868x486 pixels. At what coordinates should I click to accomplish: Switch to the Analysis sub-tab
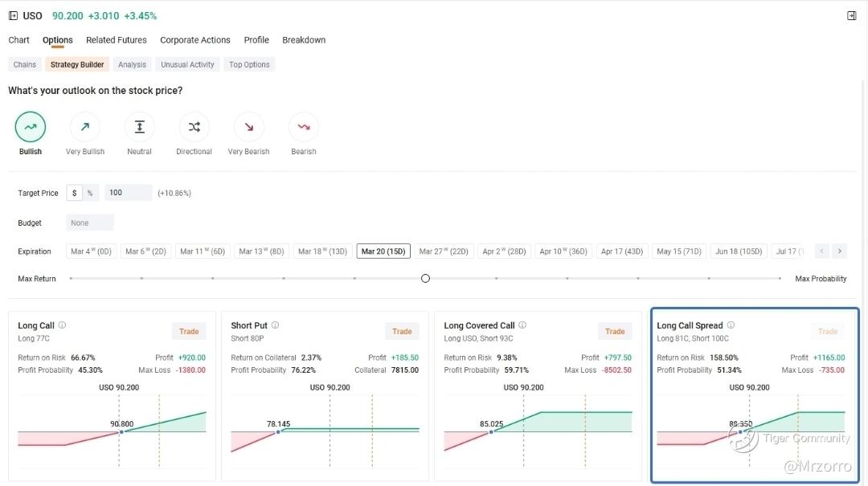(133, 64)
